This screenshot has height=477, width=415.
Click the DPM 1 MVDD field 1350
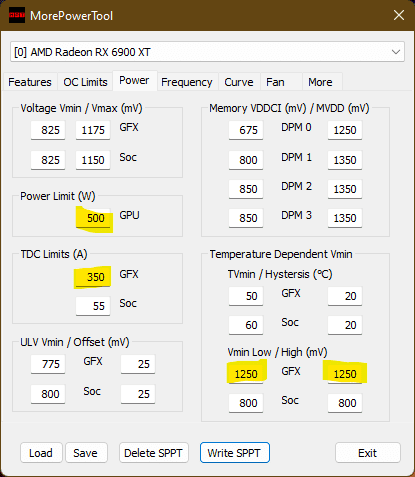click(x=345, y=160)
